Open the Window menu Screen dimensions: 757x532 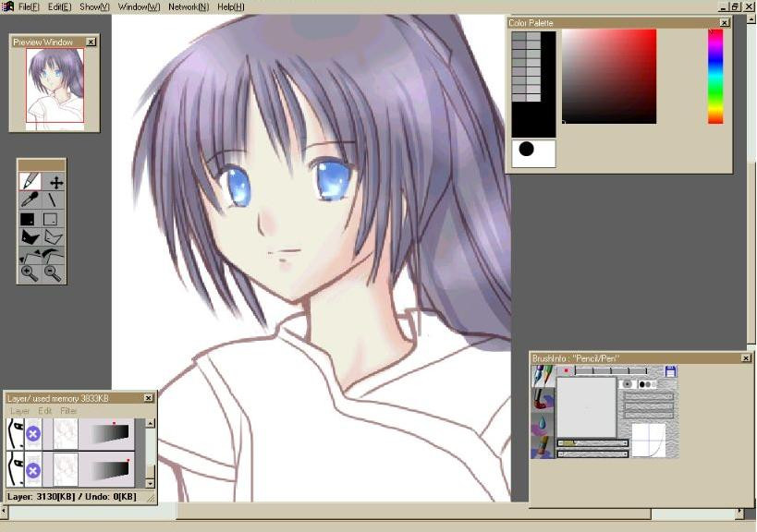(x=139, y=6)
